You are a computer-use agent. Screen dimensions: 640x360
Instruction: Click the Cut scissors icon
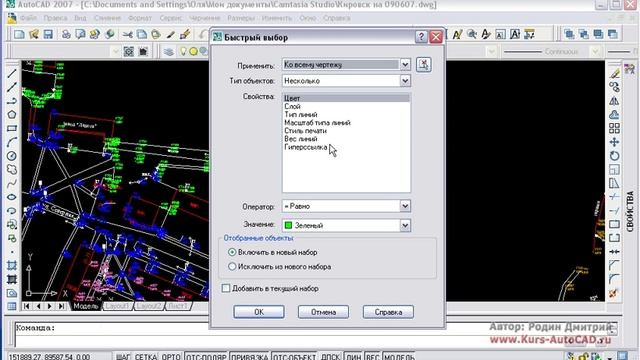coord(127,34)
